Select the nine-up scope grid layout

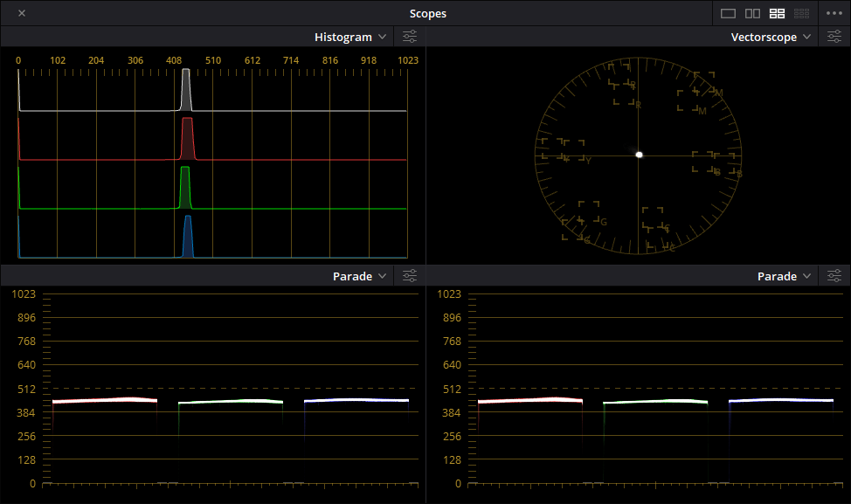[x=801, y=14]
